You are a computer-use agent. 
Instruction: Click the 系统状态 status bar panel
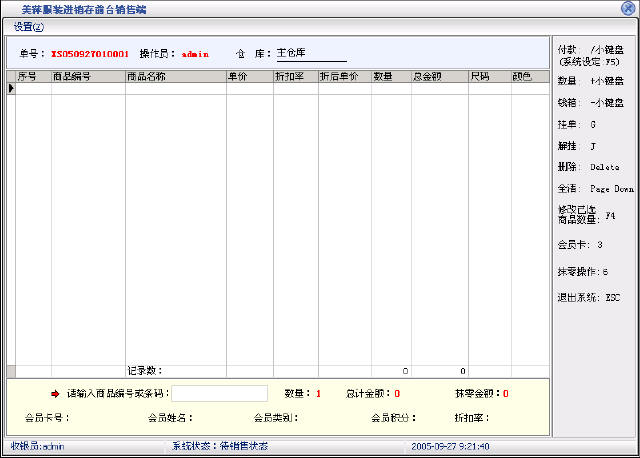[x=220, y=445]
